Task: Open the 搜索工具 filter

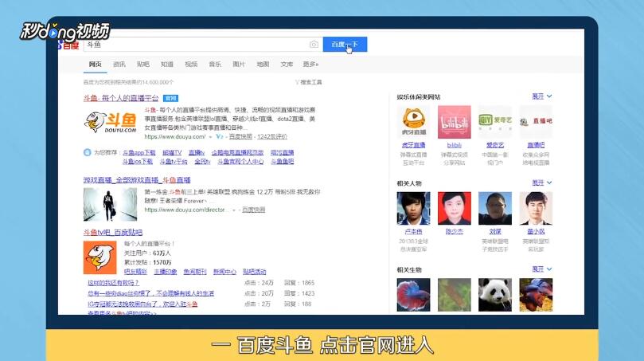Action: (309, 82)
